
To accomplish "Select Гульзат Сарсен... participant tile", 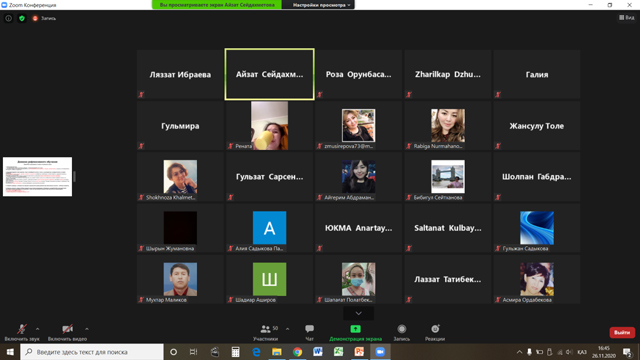I will click(x=269, y=177).
